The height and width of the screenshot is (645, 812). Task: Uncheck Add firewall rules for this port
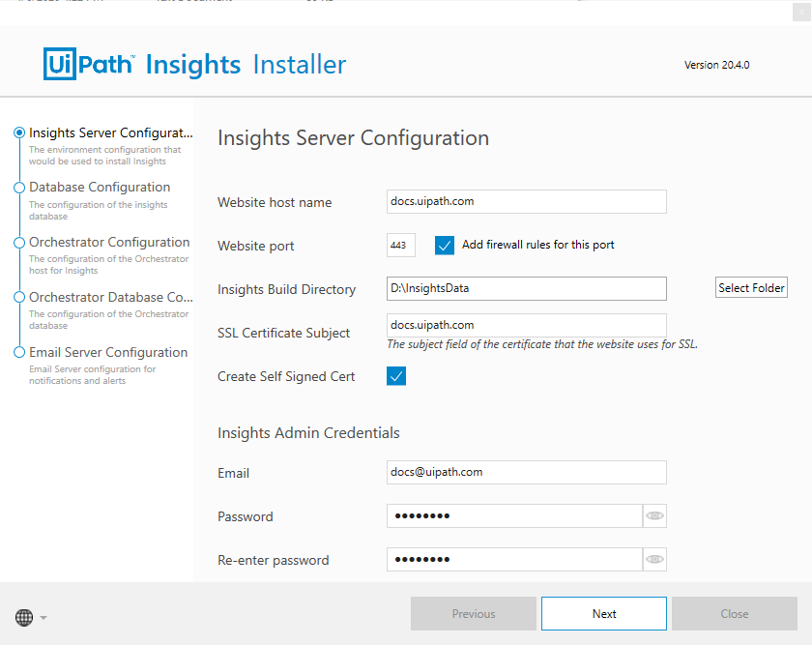click(445, 245)
